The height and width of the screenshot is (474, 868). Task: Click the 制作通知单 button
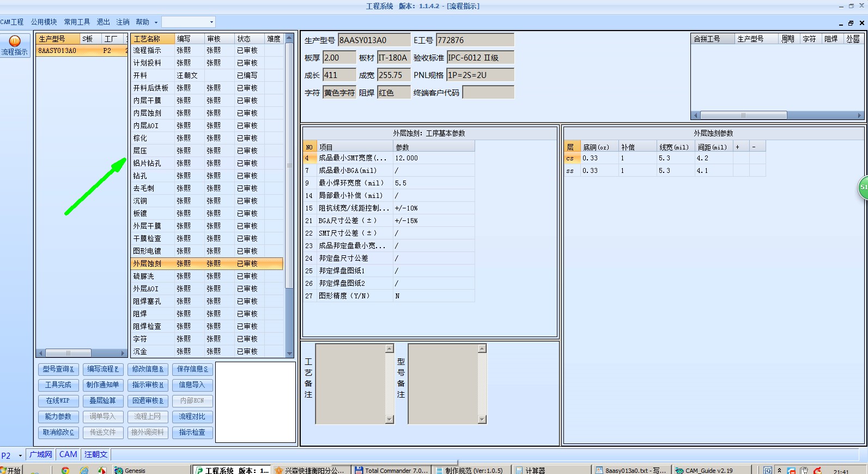(103, 385)
